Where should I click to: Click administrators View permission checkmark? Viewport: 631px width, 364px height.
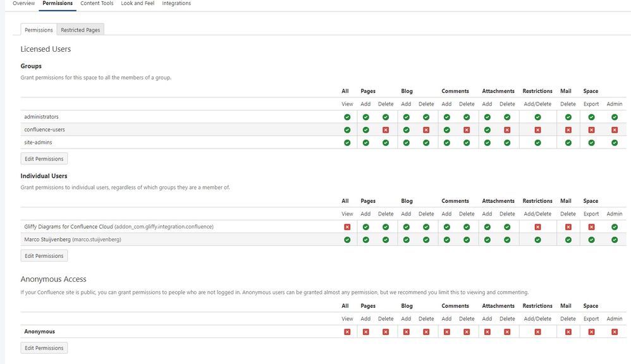(x=347, y=117)
